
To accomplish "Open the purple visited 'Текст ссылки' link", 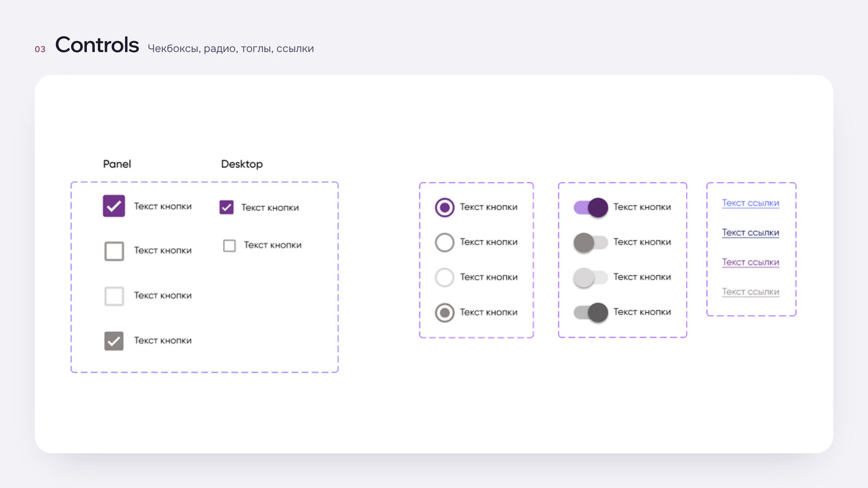I will (x=750, y=262).
